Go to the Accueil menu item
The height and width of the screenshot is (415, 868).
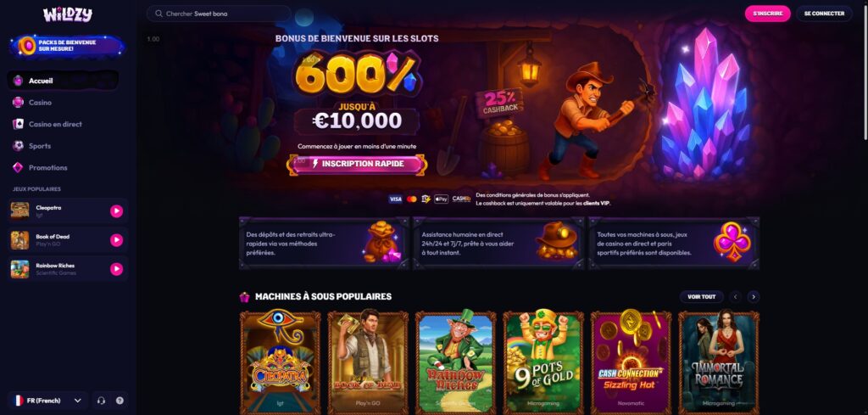click(63, 81)
